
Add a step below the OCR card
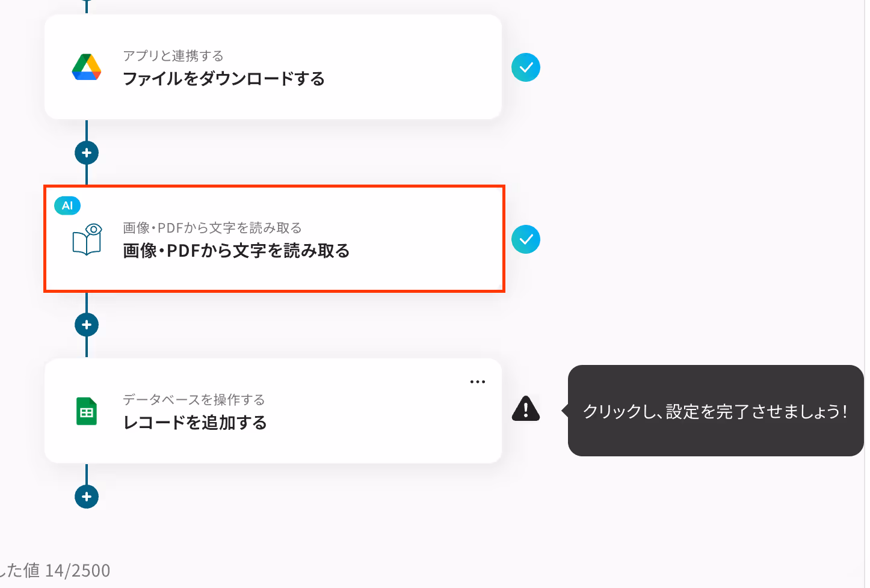click(87, 325)
